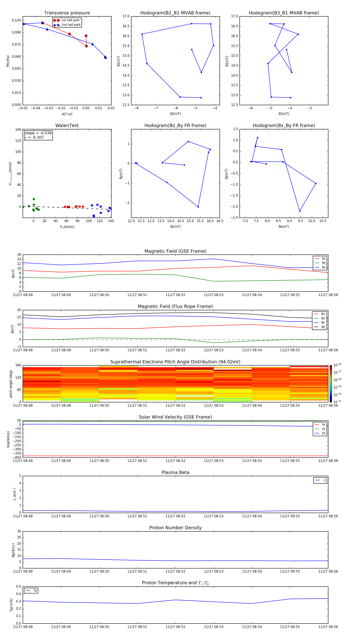Click the 'Bz' legend entry in GSE field plot

coord(320,267)
